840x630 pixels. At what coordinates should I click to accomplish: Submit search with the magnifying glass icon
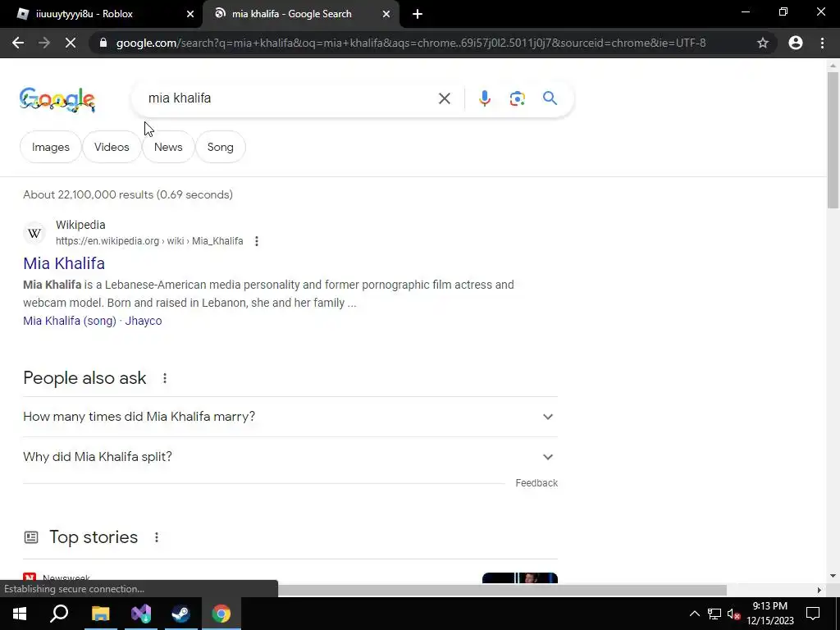550,98
